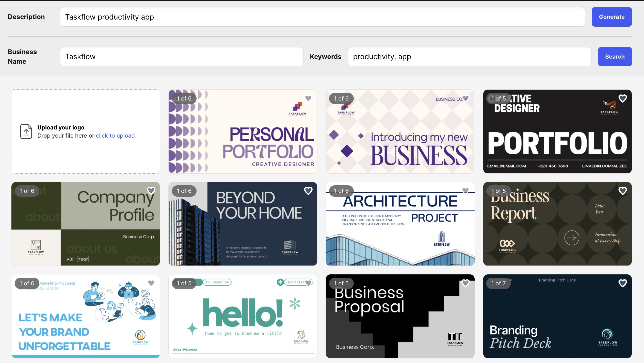Favorite the hello! introduction template
The image size is (644, 363).
(x=308, y=283)
